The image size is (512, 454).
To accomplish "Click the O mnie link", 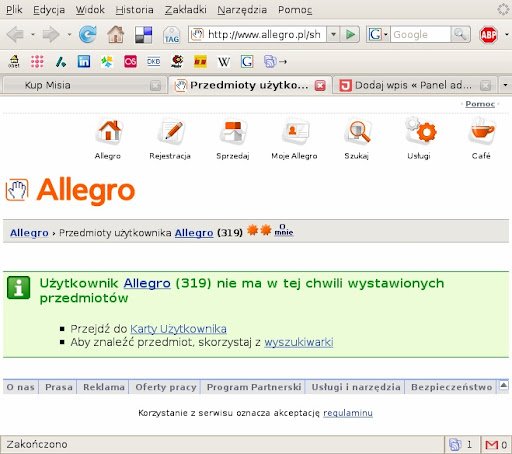I will pos(283,230).
